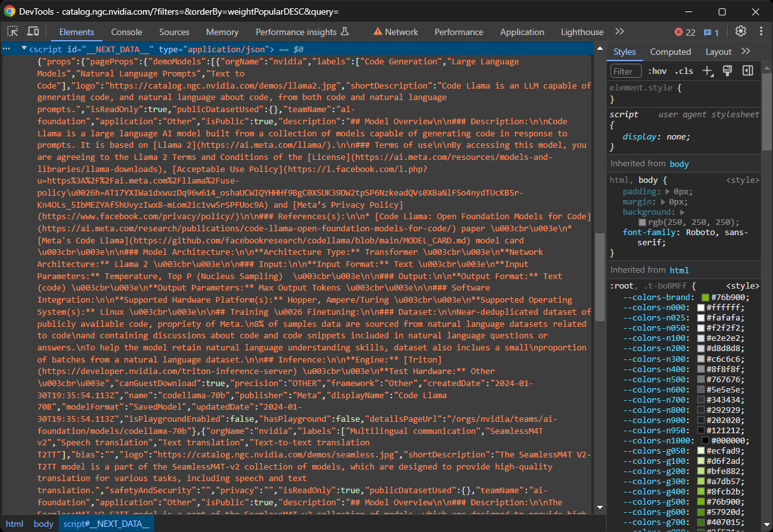Open the Lighthouse panel
The width and height of the screenshot is (773, 532).
(582, 31)
